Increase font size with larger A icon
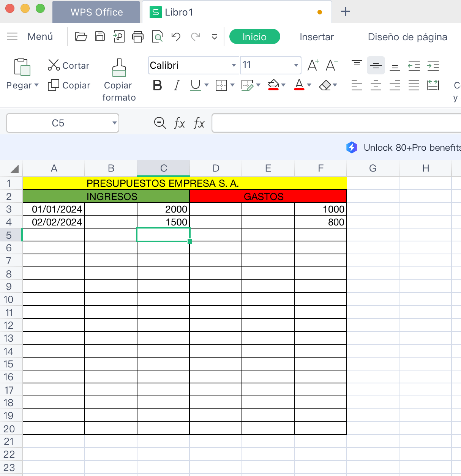461x476 pixels. coord(313,65)
